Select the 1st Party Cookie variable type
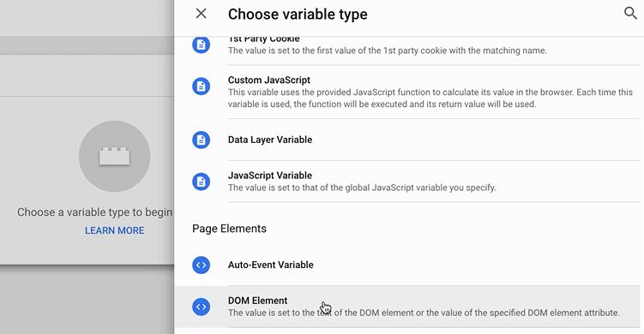Image resolution: width=644 pixels, height=334 pixels. click(x=407, y=45)
